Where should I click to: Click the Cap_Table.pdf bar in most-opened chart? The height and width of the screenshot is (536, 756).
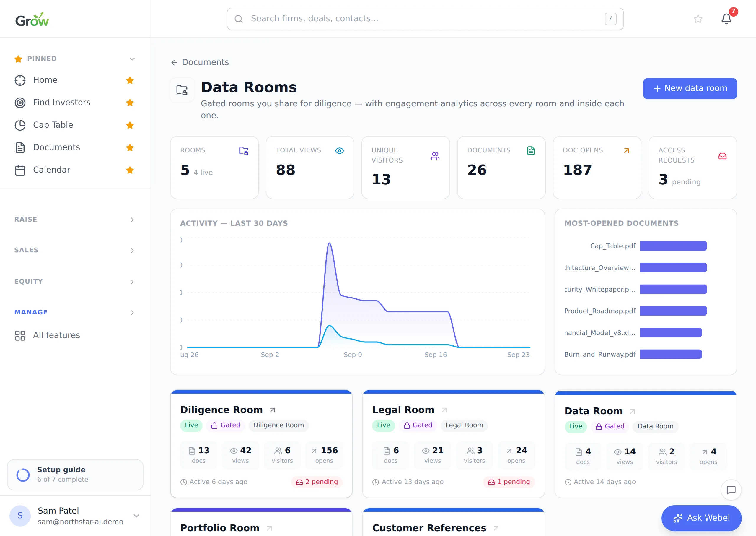673,246
